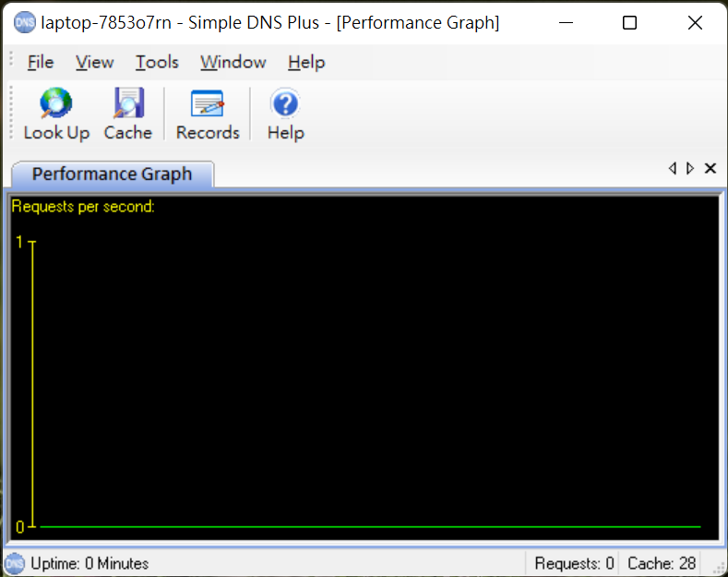The image size is (728, 577).
Task: Select the Performance Graph tab
Action: [x=112, y=174]
